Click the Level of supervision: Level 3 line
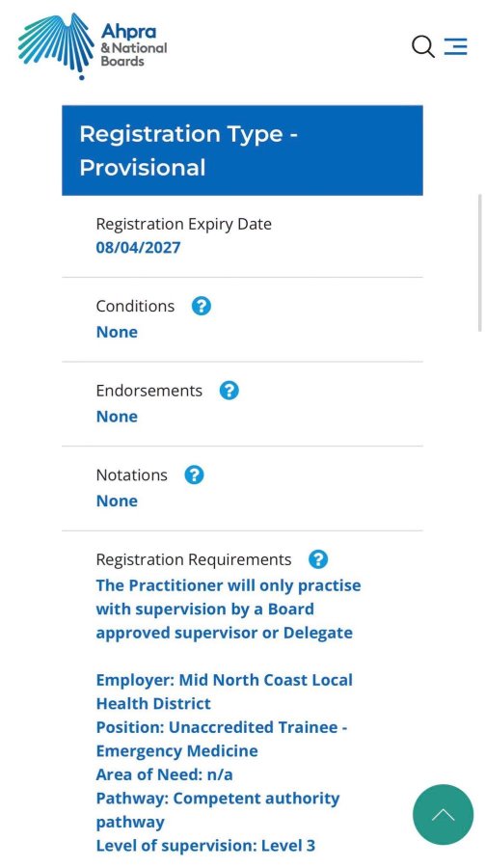This screenshot has height=868, width=485. click(x=205, y=845)
